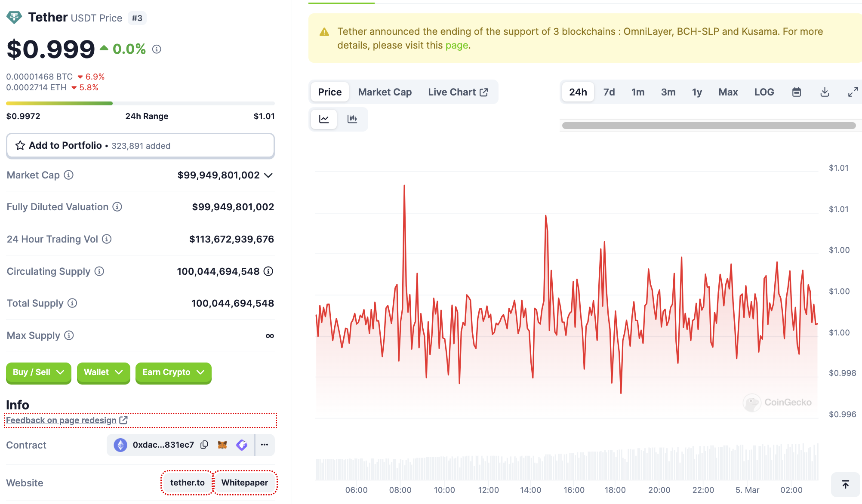The width and height of the screenshot is (862, 504).
Task: Copy the contract address 0xdac...831ec7
Action: [205, 445]
